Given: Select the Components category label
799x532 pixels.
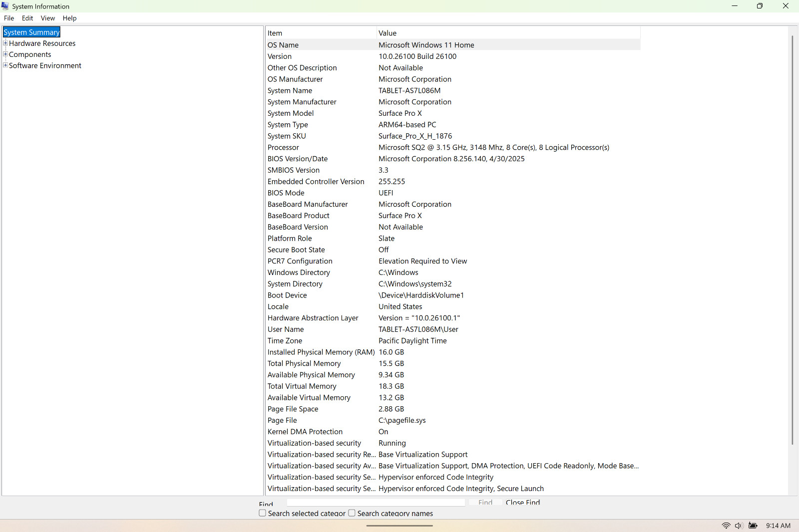Looking at the screenshot, I should (30, 54).
